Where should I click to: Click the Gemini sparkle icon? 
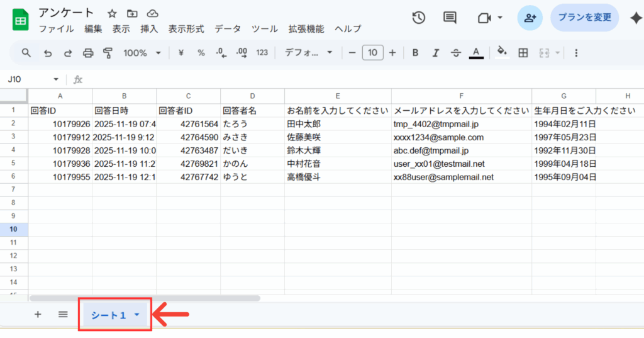635,18
